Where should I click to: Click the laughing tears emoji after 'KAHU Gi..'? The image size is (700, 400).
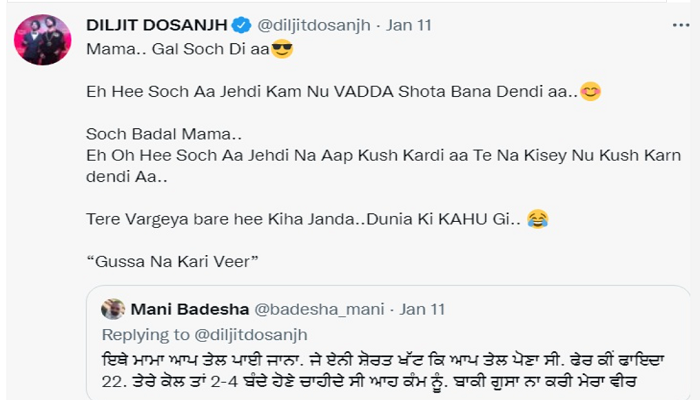coord(538,219)
